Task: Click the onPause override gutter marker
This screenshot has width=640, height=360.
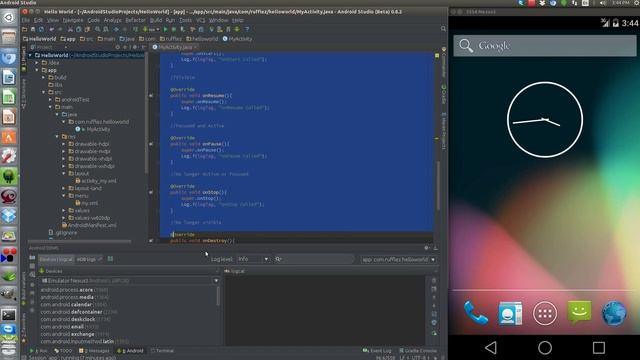Action: click(151, 144)
